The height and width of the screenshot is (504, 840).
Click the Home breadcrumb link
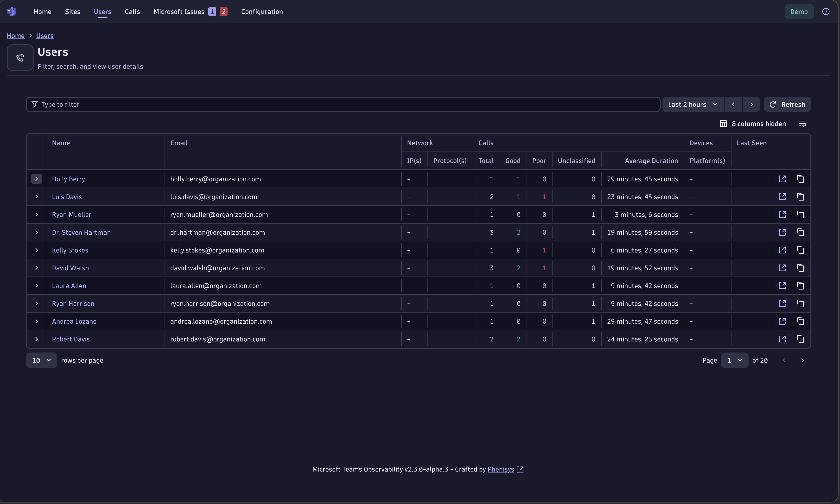pos(15,35)
